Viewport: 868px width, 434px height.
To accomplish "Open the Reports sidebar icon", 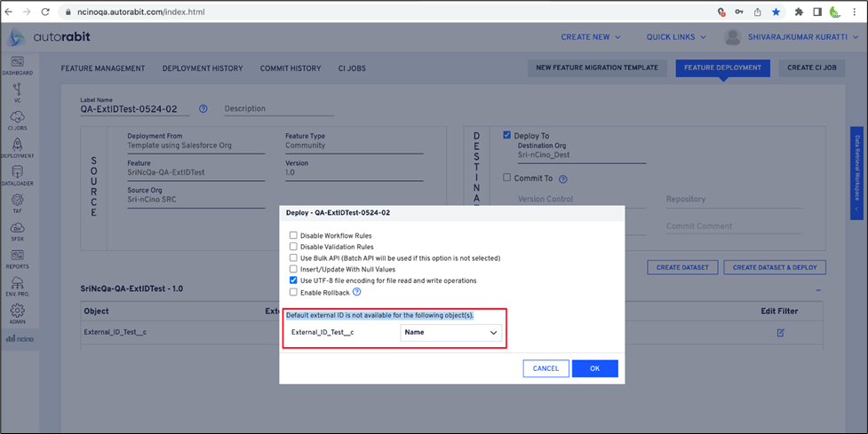I will (17, 256).
